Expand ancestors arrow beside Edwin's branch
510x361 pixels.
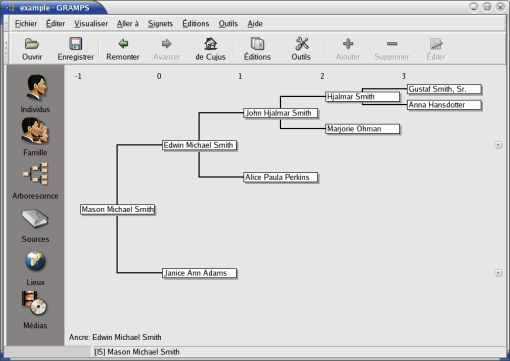498,145
